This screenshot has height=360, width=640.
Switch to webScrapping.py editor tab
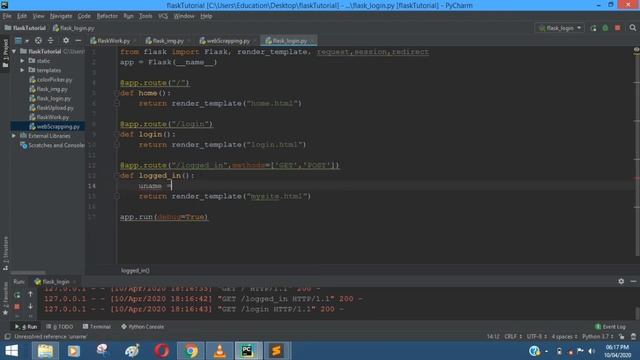click(x=227, y=41)
